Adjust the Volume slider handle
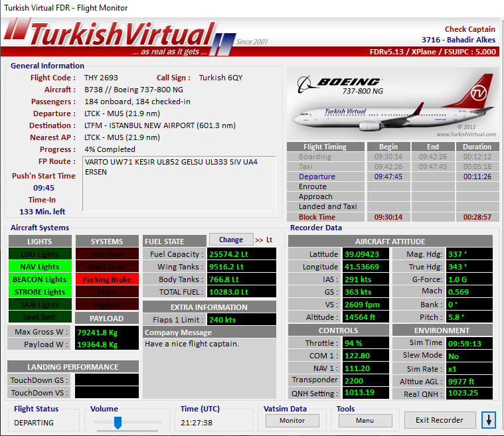 (x=118, y=423)
